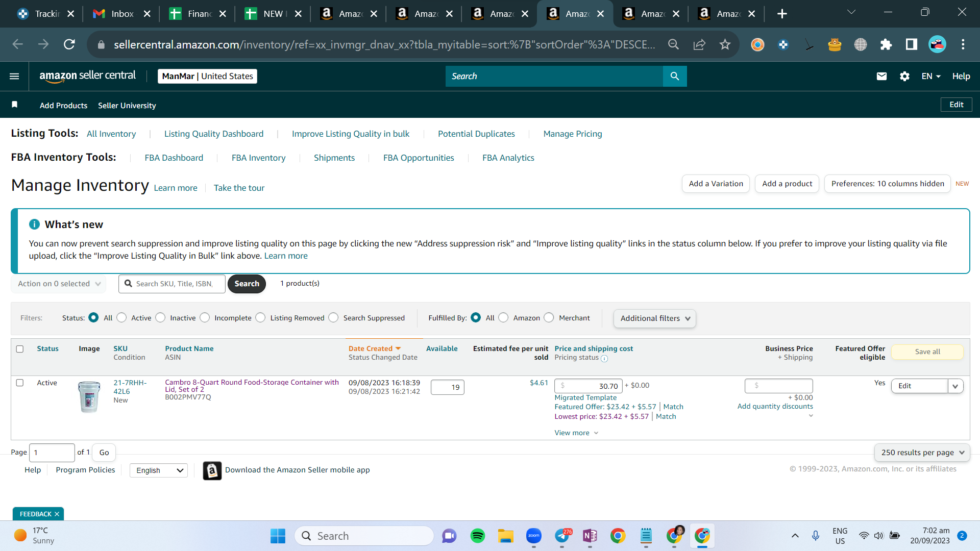
Task: Select Fulfilled By Merchant radio button
Action: (x=549, y=317)
